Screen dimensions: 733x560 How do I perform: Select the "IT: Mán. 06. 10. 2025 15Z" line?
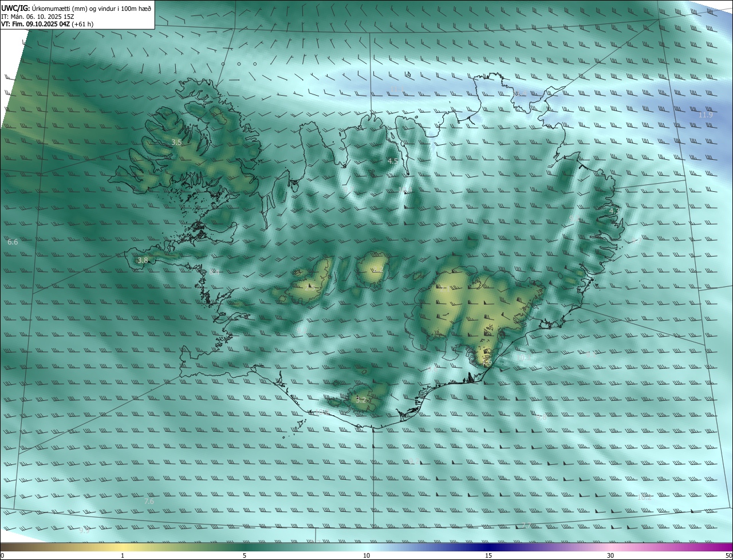(x=37, y=17)
